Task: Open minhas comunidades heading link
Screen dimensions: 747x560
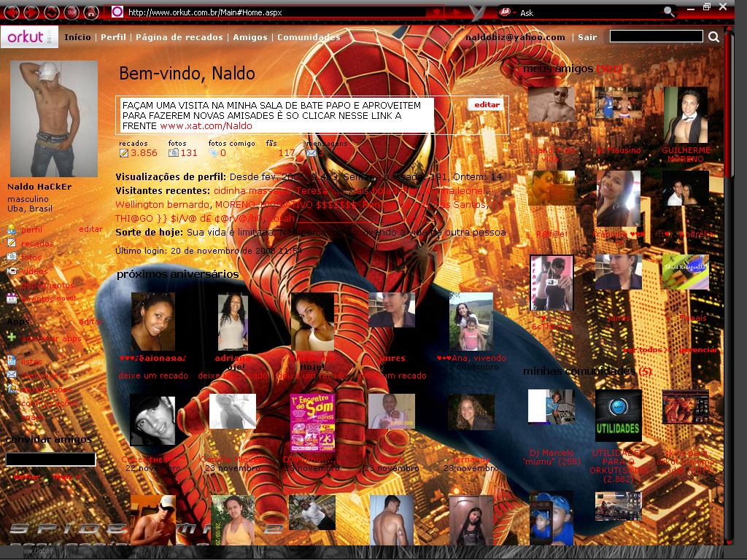Action: pyautogui.click(x=587, y=371)
